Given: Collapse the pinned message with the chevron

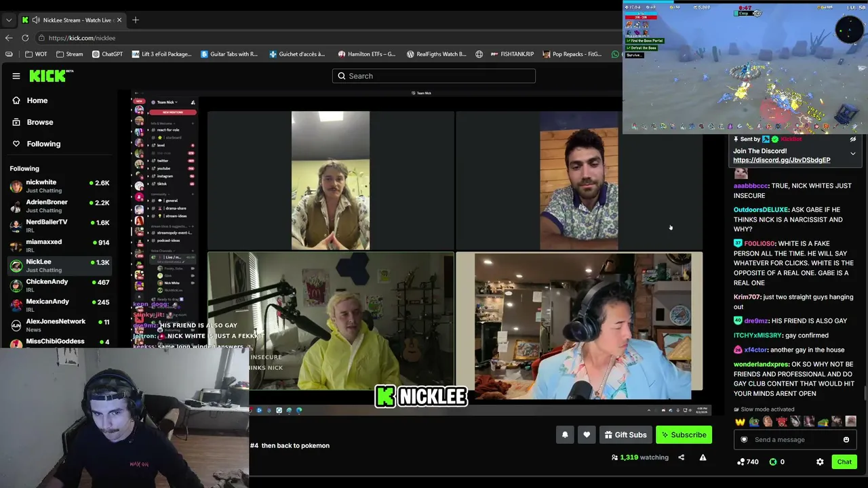Looking at the screenshot, I should pyautogui.click(x=853, y=154).
